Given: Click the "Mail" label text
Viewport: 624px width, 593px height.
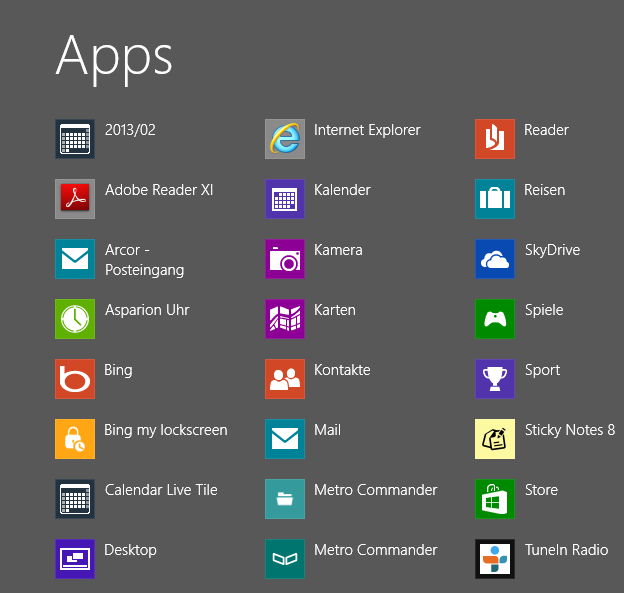Looking at the screenshot, I should (328, 430).
